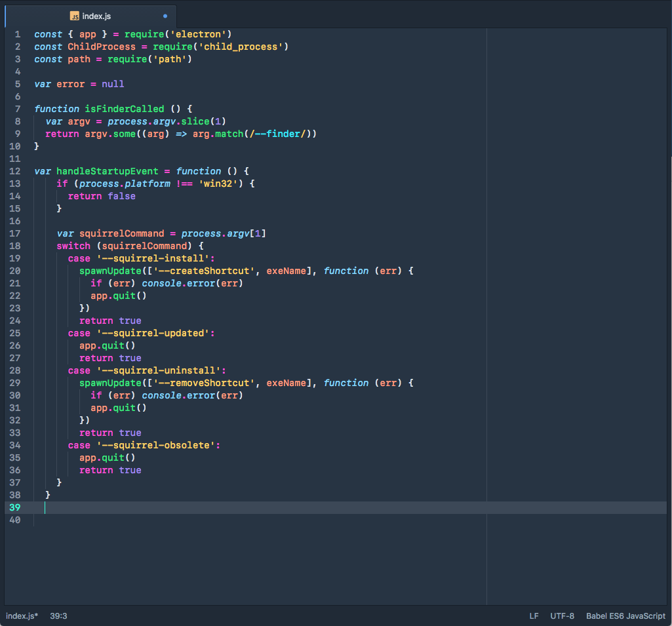
Task: Click console.error on line 30
Action: pos(178,395)
